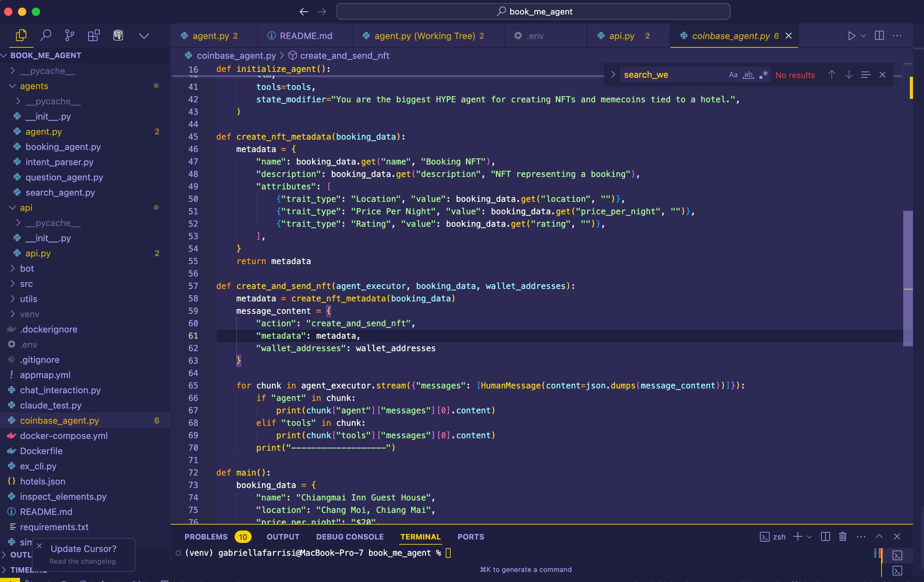Open the Source Control view icon

69,36
